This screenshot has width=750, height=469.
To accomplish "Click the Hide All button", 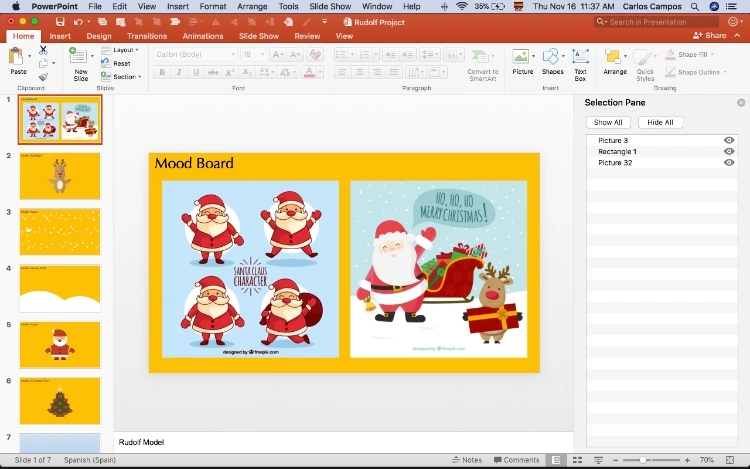I will (660, 122).
